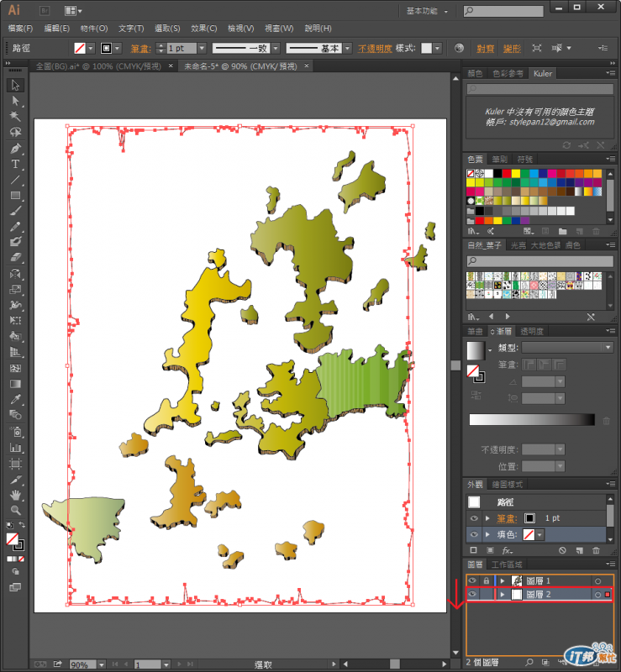The height and width of the screenshot is (672, 621).
Task: Toggle visibility of 填色 appearance row
Action: tap(474, 534)
